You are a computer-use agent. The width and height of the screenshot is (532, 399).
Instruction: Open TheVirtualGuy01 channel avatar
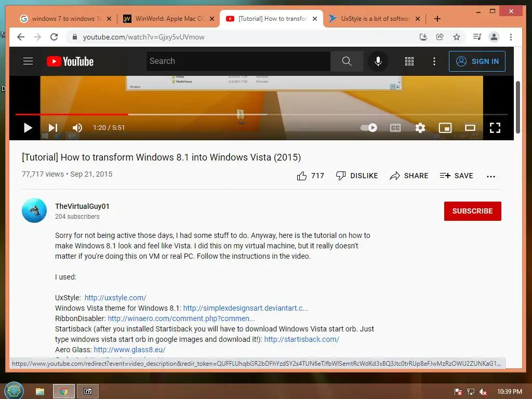pos(34,210)
